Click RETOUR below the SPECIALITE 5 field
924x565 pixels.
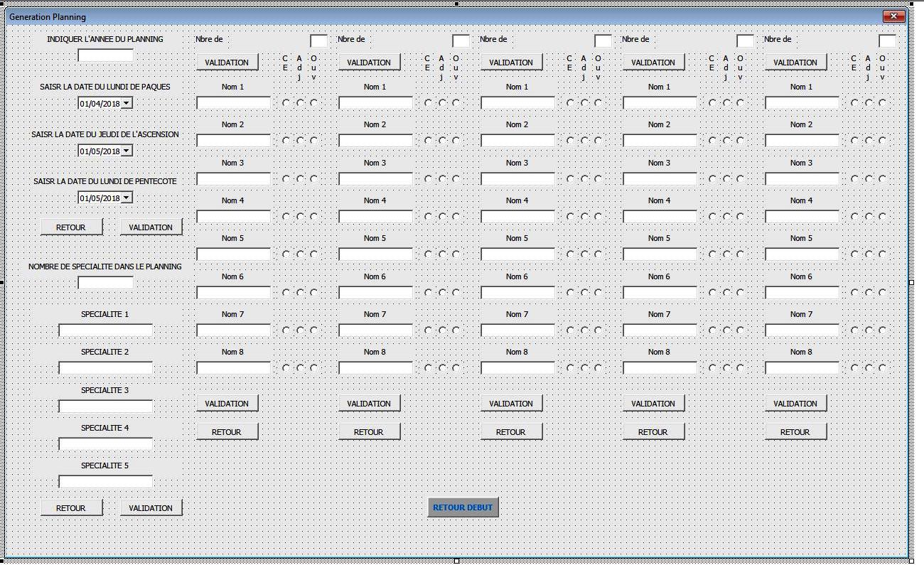(x=71, y=507)
